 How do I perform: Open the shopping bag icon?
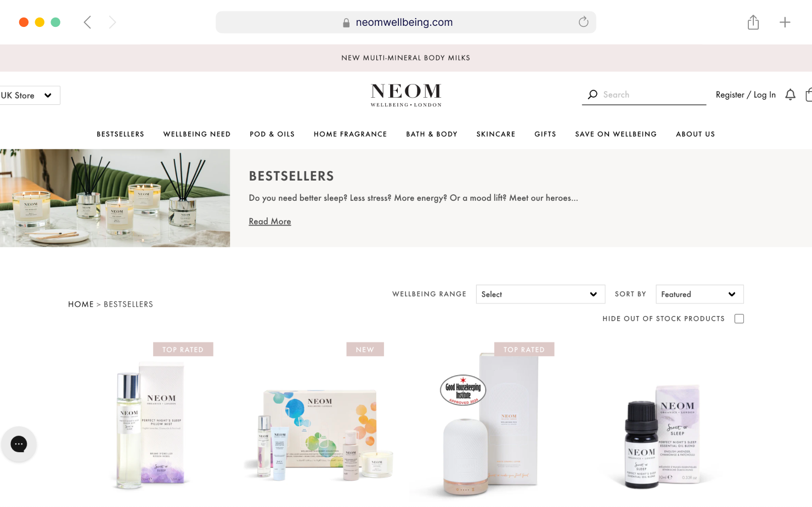tap(809, 94)
